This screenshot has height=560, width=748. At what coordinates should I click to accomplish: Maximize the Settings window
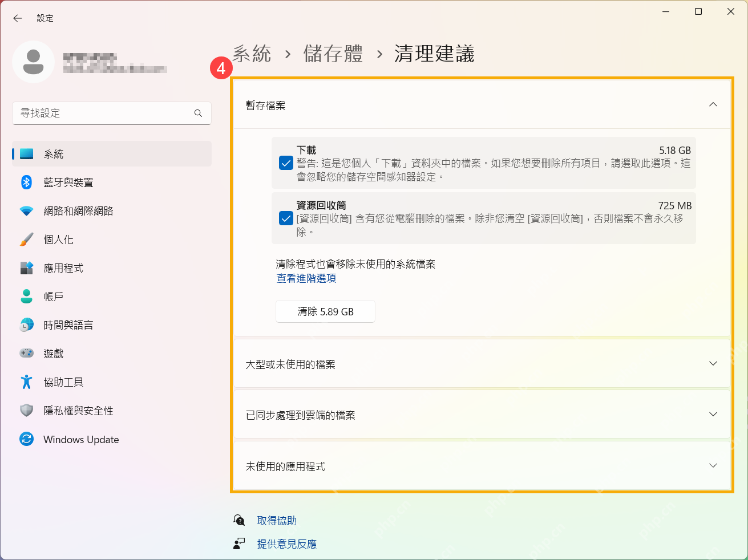coord(698,11)
